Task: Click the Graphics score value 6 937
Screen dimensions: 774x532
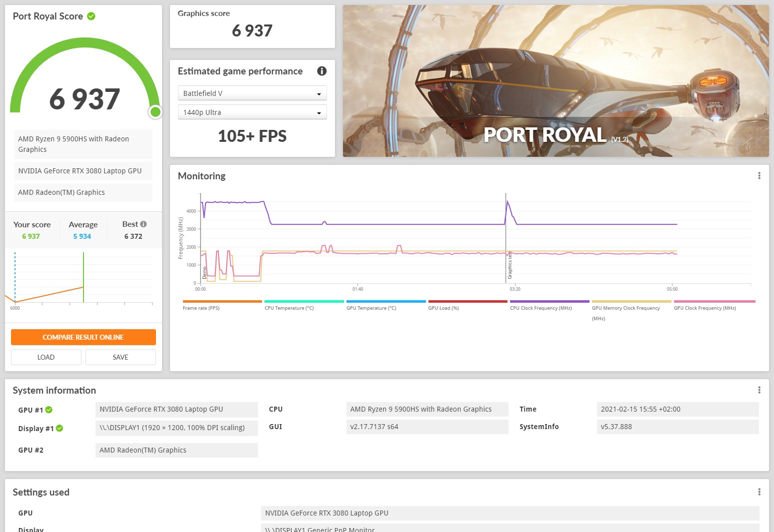Action: (x=252, y=31)
